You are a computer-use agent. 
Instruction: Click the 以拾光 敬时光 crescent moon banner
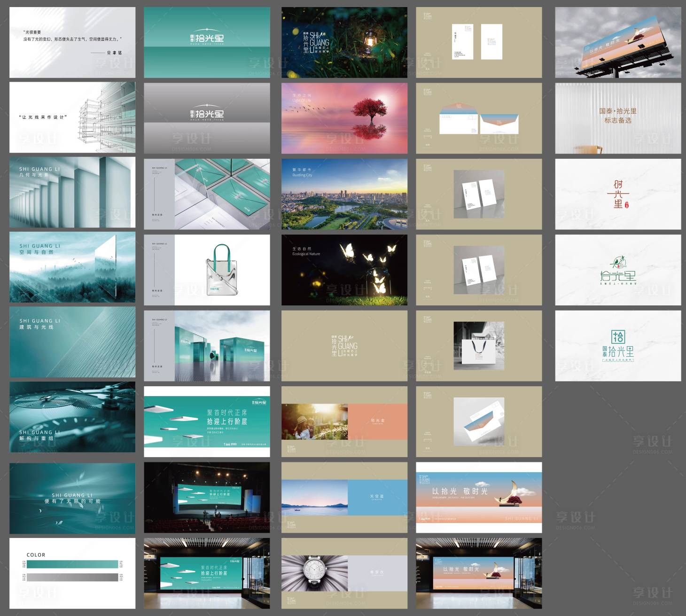(x=479, y=497)
